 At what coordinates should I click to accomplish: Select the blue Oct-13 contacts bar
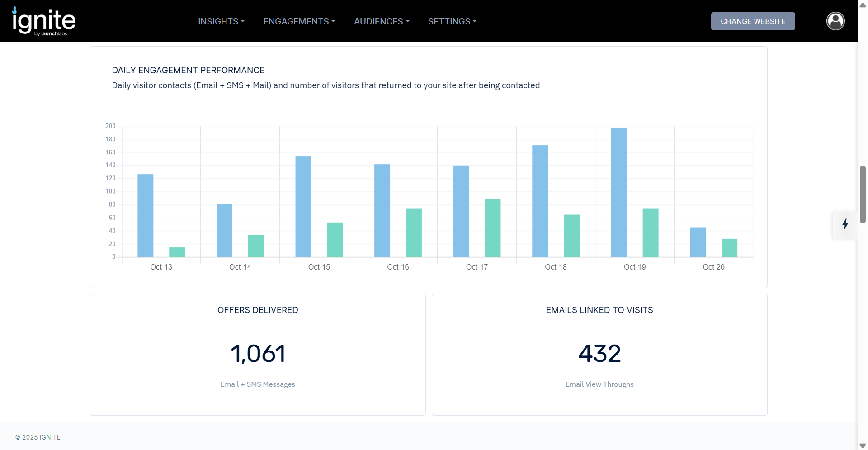(145, 215)
